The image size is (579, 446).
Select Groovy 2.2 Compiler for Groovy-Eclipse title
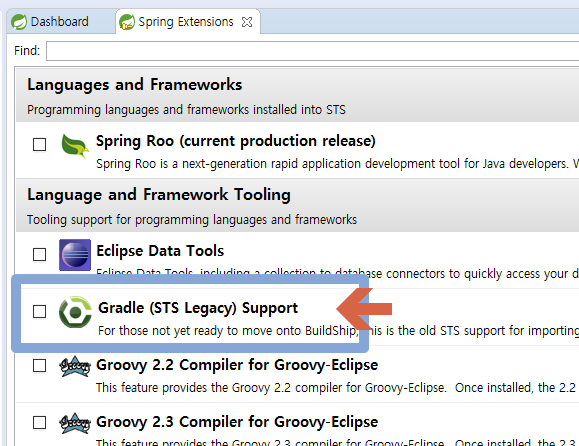[237, 365]
